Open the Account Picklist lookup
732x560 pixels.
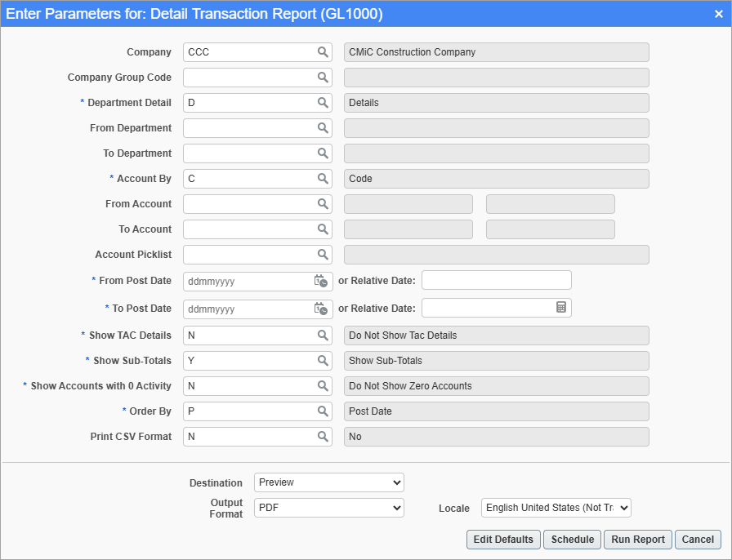[x=324, y=254]
